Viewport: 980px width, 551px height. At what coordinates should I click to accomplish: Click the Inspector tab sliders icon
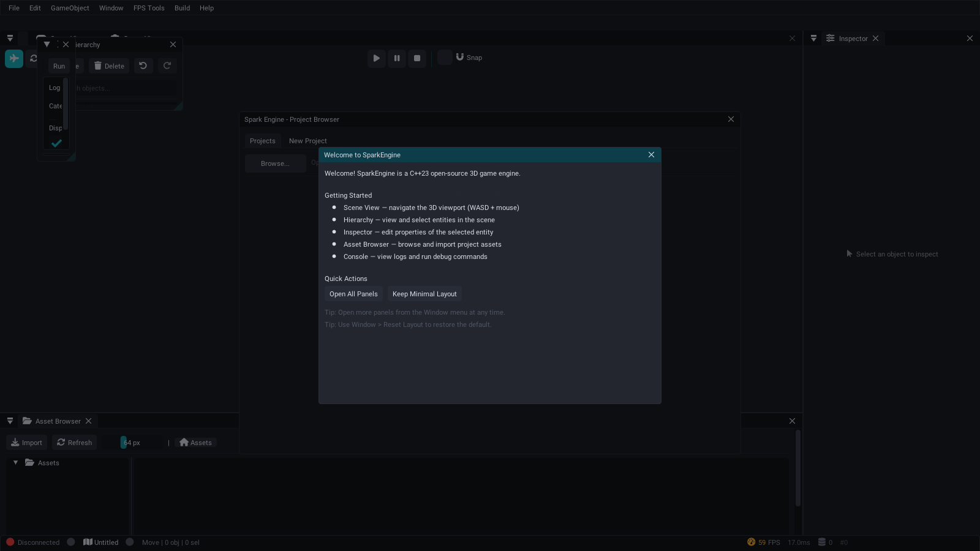coord(830,38)
